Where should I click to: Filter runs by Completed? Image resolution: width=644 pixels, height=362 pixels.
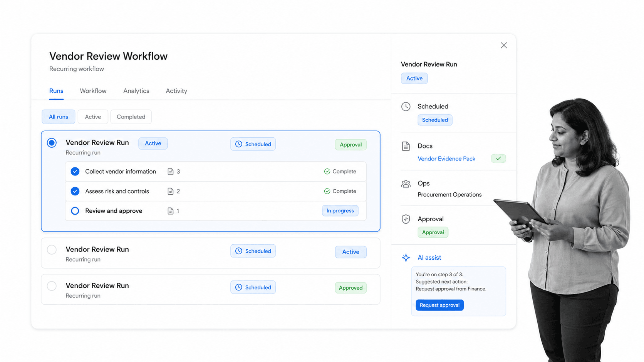(131, 117)
